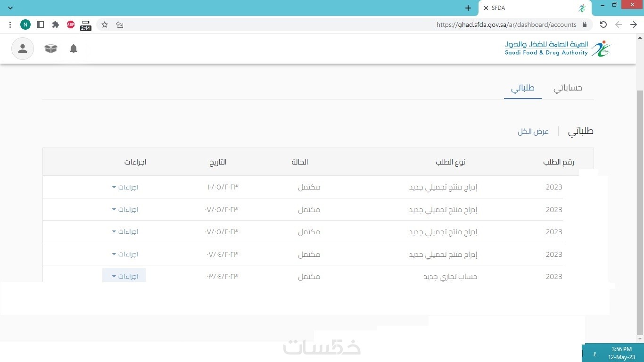Viewport: 644px width, 362px height.
Task: Open a new browser tab
Action: [468, 8]
